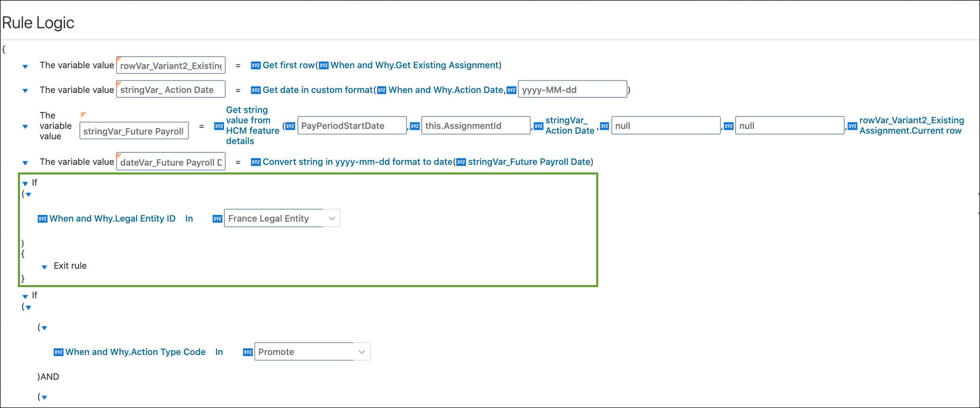The height and width of the screenshot is (408, 980).
Task: Click the In operator for Legal Entity
Action: click(x=189, y=219)
